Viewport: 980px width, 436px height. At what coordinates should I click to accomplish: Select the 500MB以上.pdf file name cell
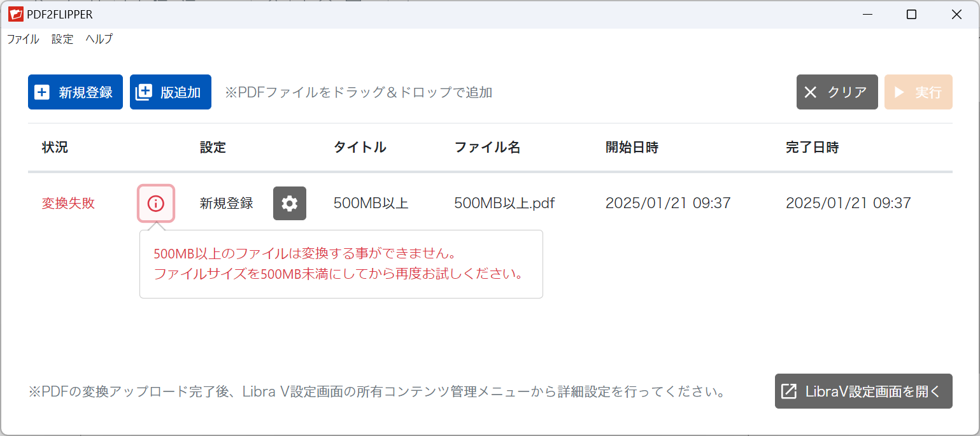504,204
